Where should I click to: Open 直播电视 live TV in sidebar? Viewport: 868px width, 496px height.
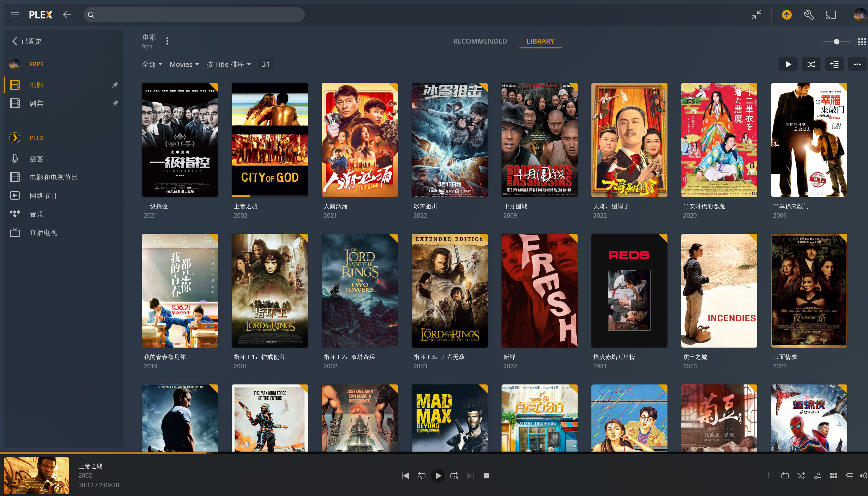click(43, 232)
